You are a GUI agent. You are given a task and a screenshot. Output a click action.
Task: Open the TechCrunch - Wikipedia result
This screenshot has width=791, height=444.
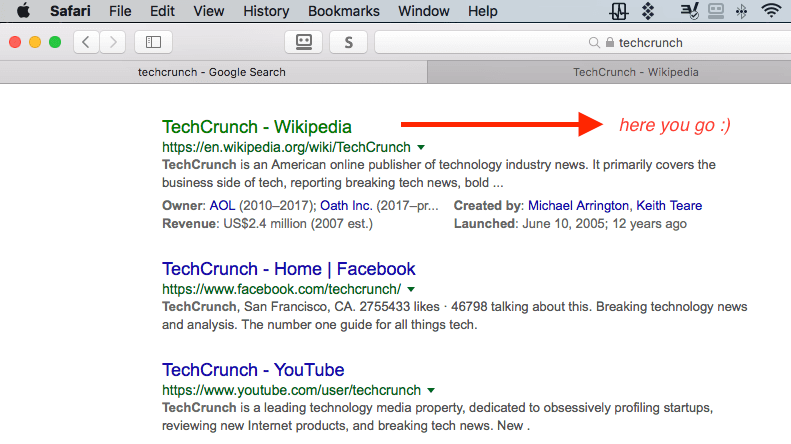[257, 127]
